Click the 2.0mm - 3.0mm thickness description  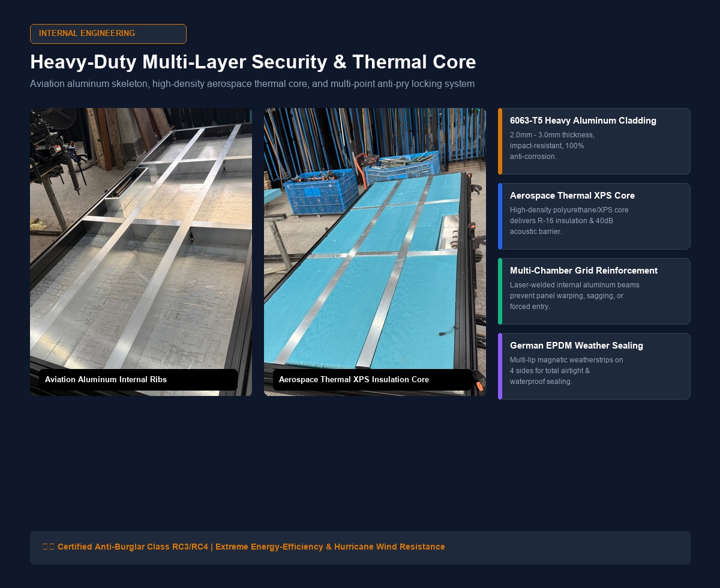[552, 146]
